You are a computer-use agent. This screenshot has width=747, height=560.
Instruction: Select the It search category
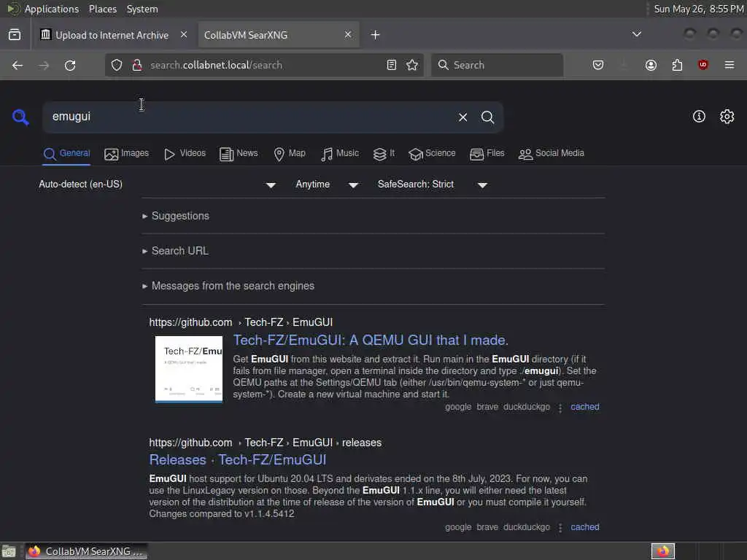point(384,153)
